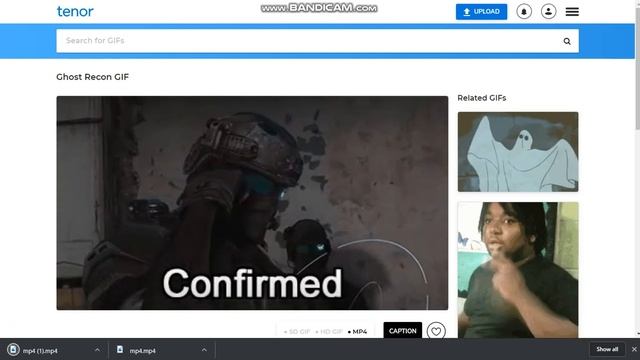The height and width of the screenshot is (360, 640).
Task: Open the notifications bell icon
Action: 524,11
